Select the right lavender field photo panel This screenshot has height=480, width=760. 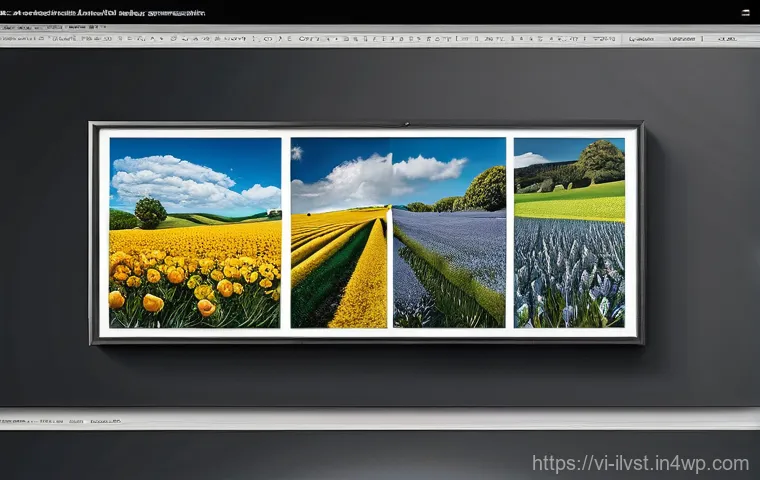pos(569,232)
